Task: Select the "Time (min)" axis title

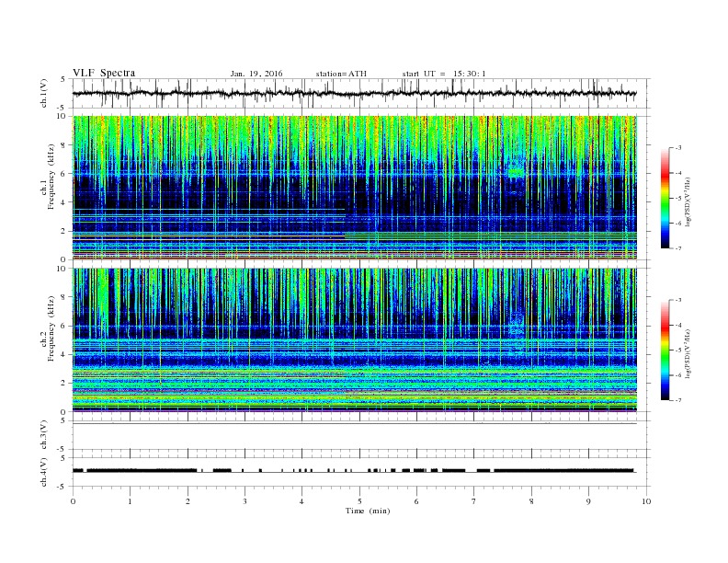Action: point(368,511)
